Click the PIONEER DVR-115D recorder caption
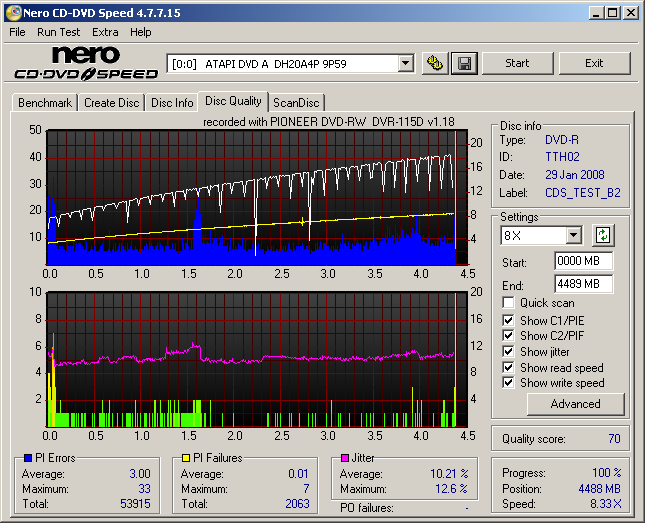Screen dimensions: 645x523 (x=329, y=122)
